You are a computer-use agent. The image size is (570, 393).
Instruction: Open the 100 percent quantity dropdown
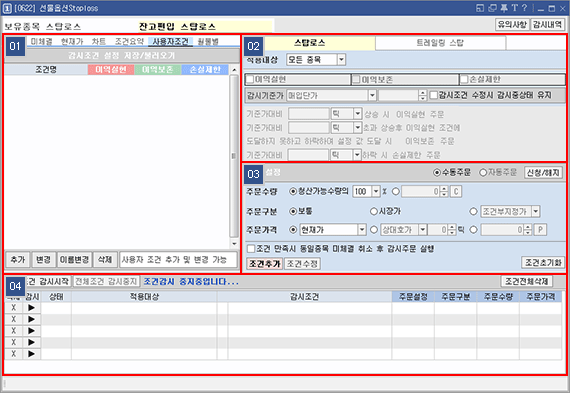pyautogui.click(x=376, y=192)
